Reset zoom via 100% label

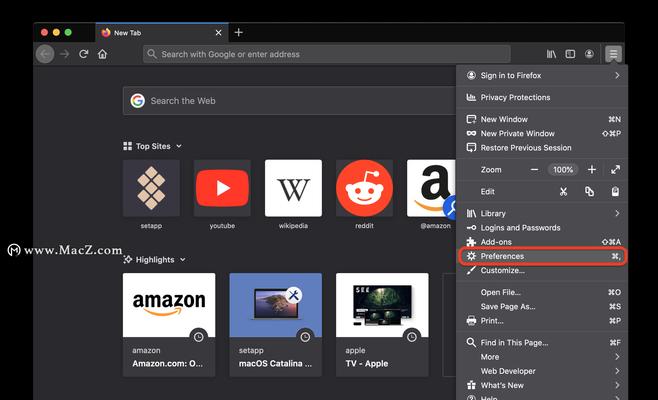pos(563,170)
